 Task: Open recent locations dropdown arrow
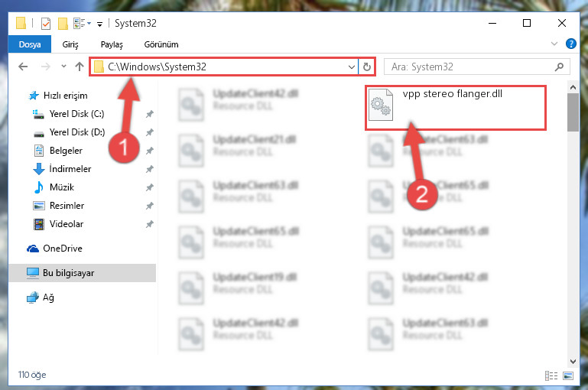point(63,67)
